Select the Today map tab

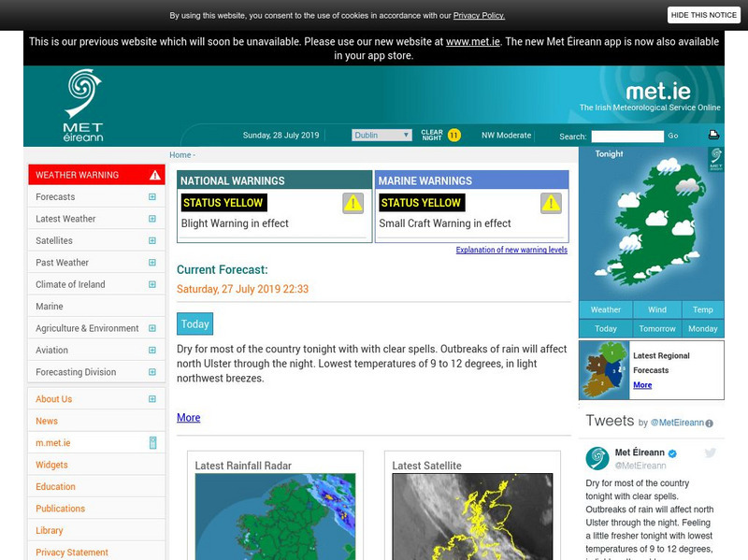click(606, 329)
